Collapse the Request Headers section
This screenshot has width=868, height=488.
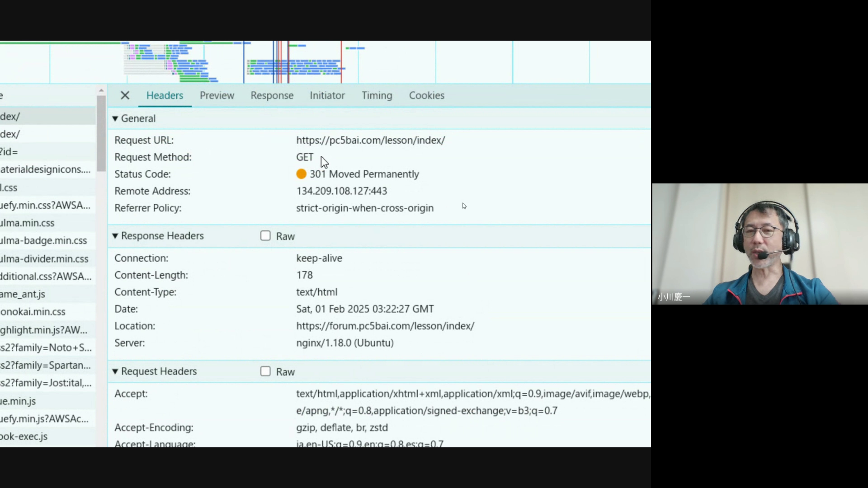coord(115,371)
